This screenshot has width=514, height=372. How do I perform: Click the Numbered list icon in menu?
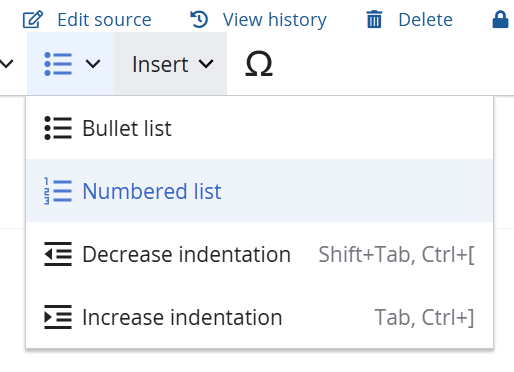tap(58, 191)
